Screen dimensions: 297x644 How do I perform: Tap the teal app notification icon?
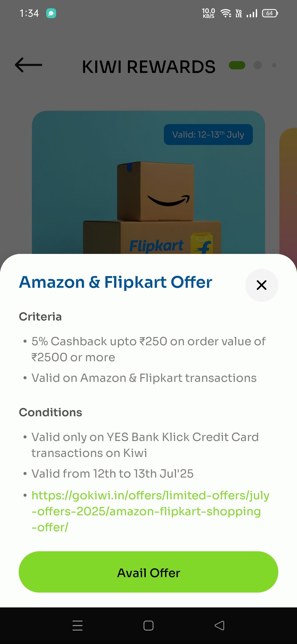click(x=51, y=13)
